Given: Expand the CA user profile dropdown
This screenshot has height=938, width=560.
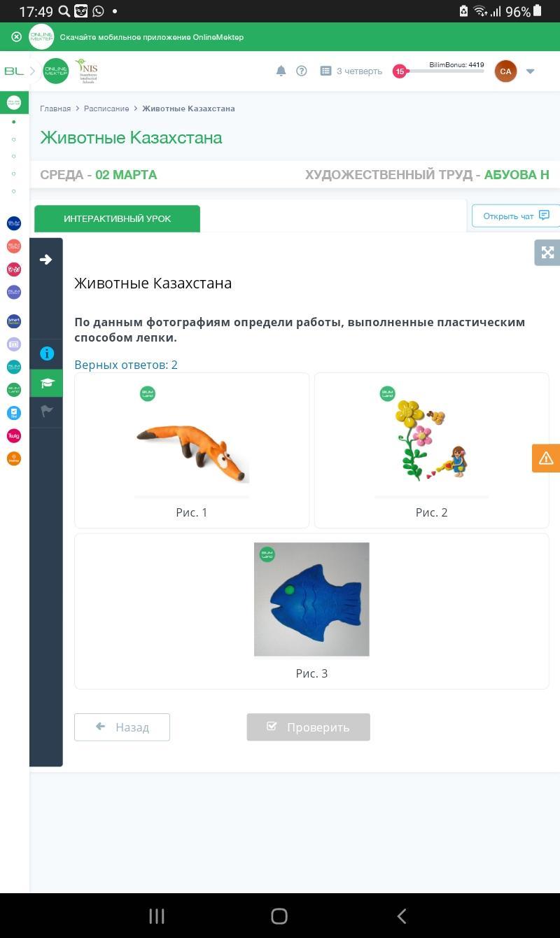Looking at the screenshot, I should click(530, 71).
